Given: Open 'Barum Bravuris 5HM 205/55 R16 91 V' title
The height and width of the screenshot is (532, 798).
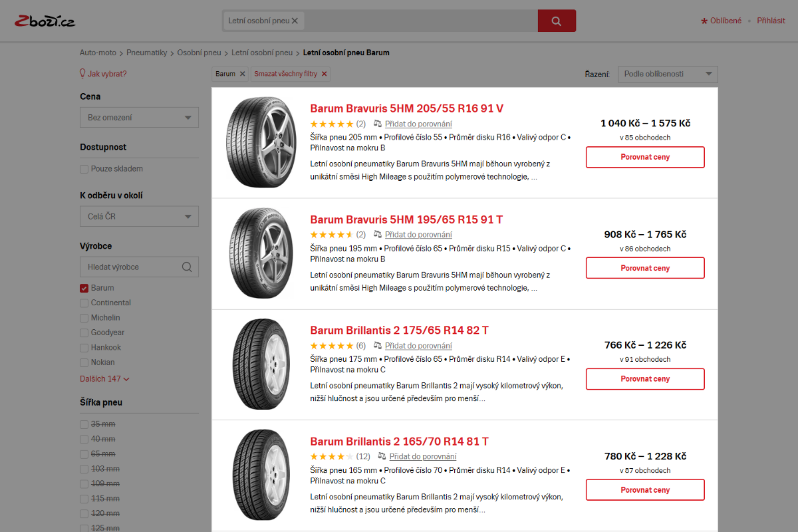Looking at the screenshot, I should click(407, 108).
